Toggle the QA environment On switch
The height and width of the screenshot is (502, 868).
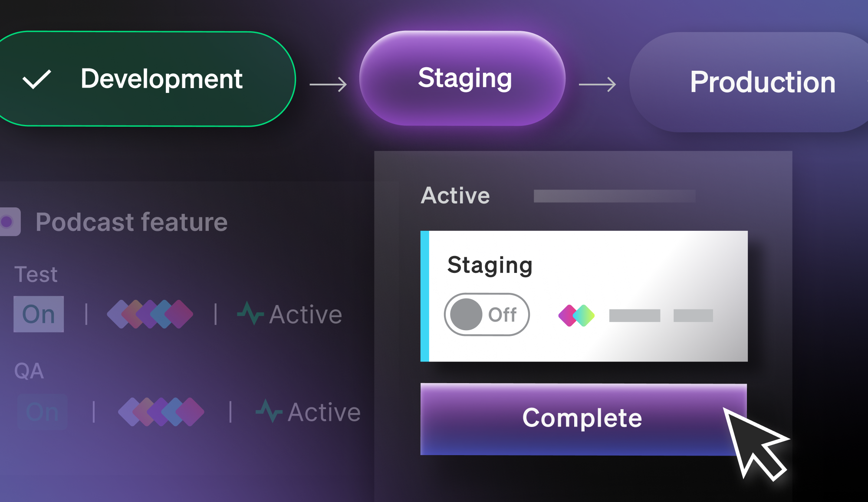click(x=42, y=412)
